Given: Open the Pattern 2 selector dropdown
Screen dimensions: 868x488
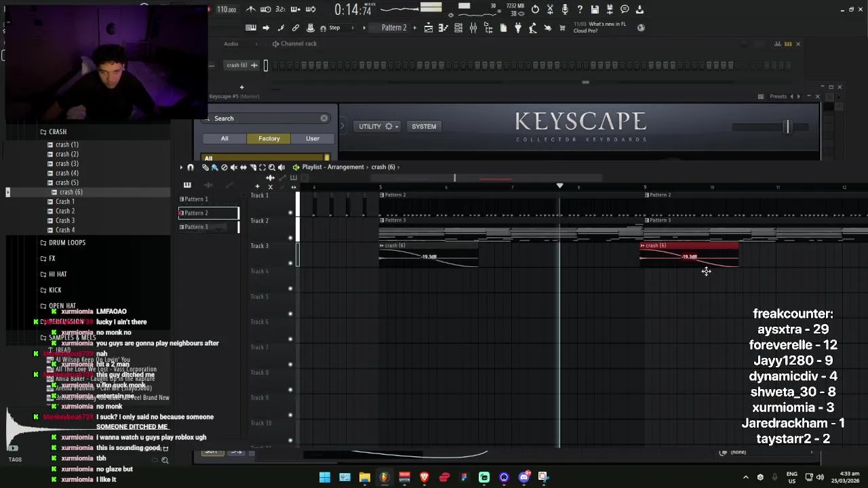Looking at the screenshot, I should click(x=394, y=28).
